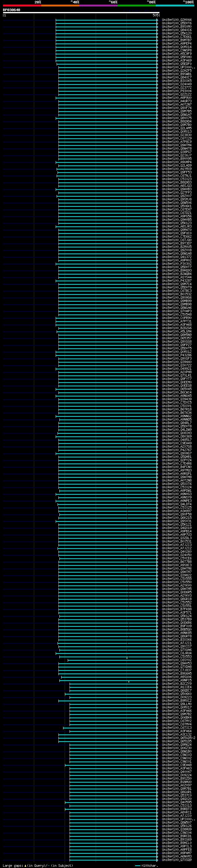Select subject label UniRef100_B6T634

(x=177, y=413)
